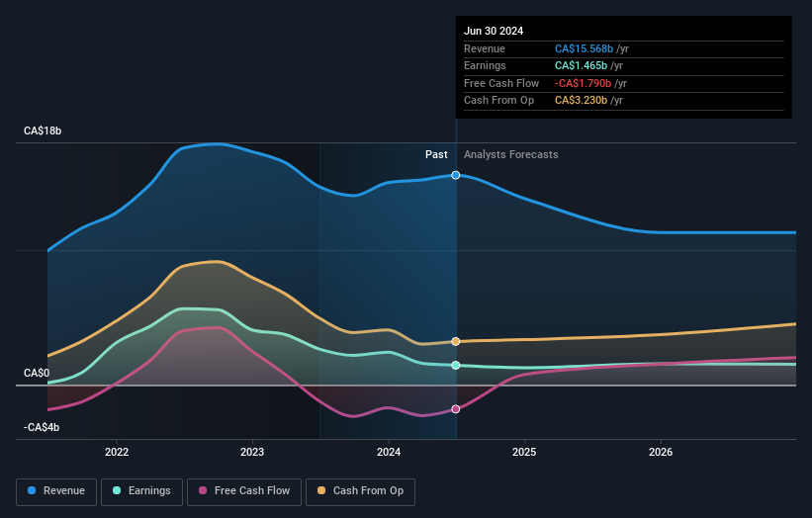The image size is (812, 518).
Task: Select the 2023 label on the x-axis
Action: pyautogui.click(x=252, y=453)
